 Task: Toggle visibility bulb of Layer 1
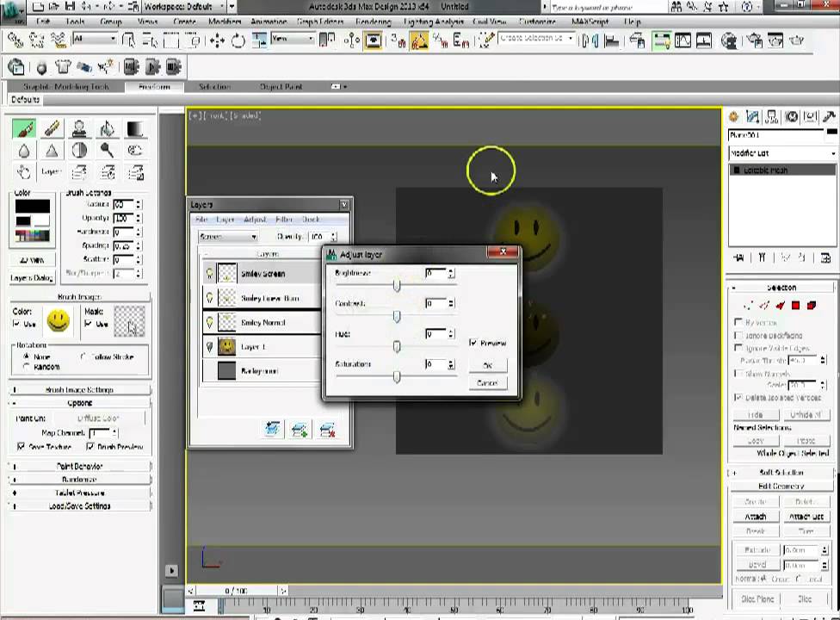pos(209,347)
